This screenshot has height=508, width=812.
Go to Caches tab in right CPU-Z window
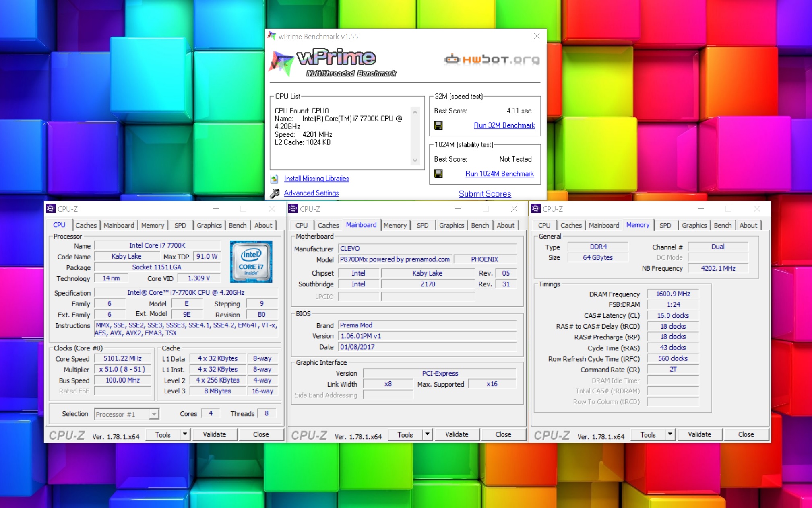point(571,226)
